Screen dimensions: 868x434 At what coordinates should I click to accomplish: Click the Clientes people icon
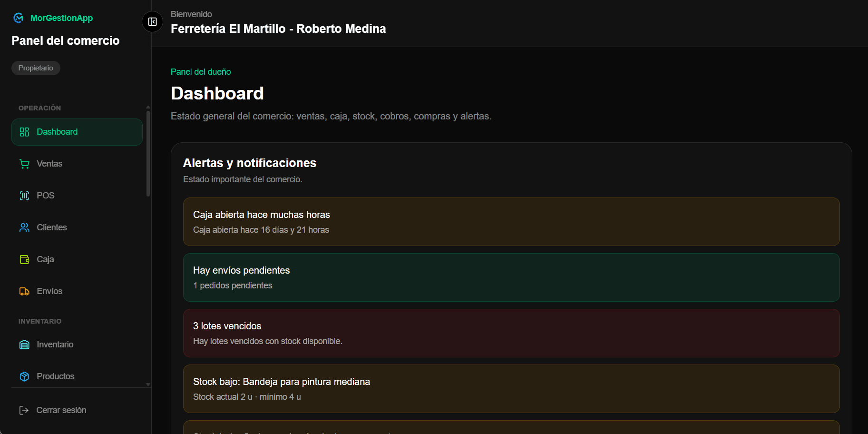[x=24, y=227]
